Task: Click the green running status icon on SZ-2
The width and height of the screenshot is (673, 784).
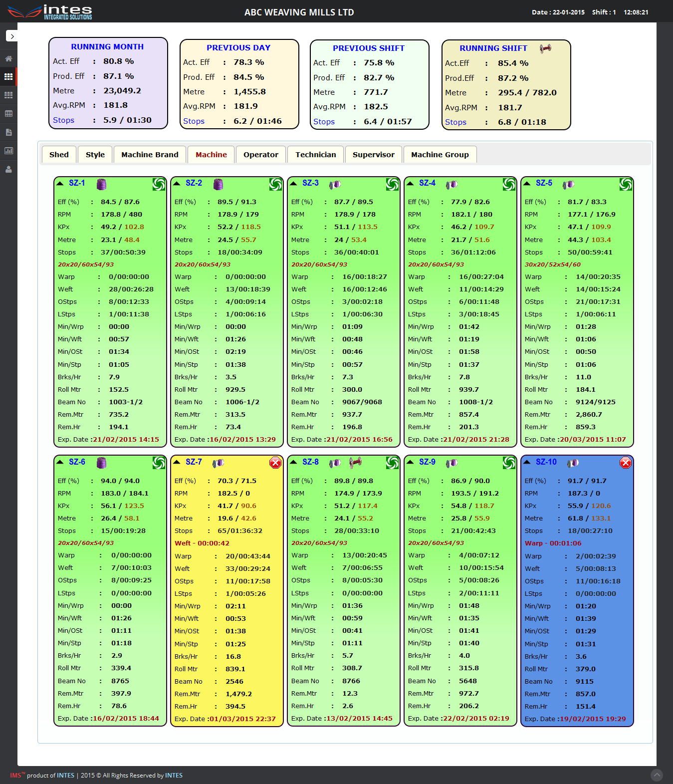Action: 275,184
